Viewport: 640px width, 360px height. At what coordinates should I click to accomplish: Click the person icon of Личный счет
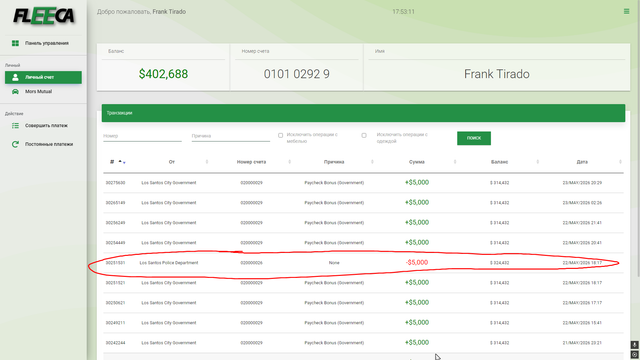point(15,77)
